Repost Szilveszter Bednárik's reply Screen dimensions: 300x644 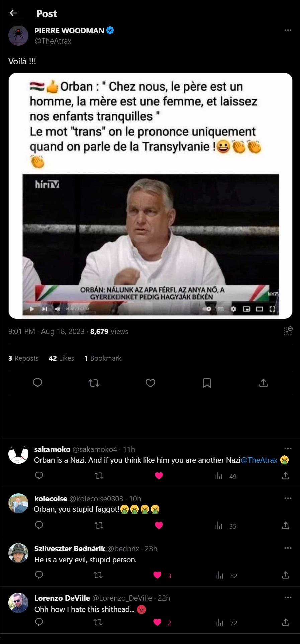click(x=98, y=575)
